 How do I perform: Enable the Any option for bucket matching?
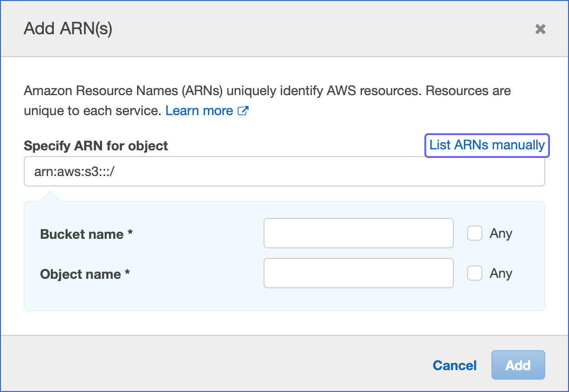(474, 233)
